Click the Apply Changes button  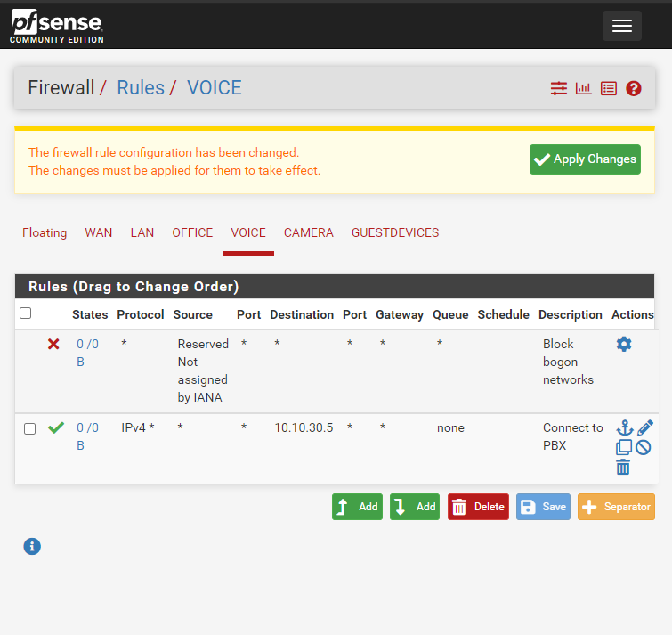pyautogui.click(x=585, y=159)
